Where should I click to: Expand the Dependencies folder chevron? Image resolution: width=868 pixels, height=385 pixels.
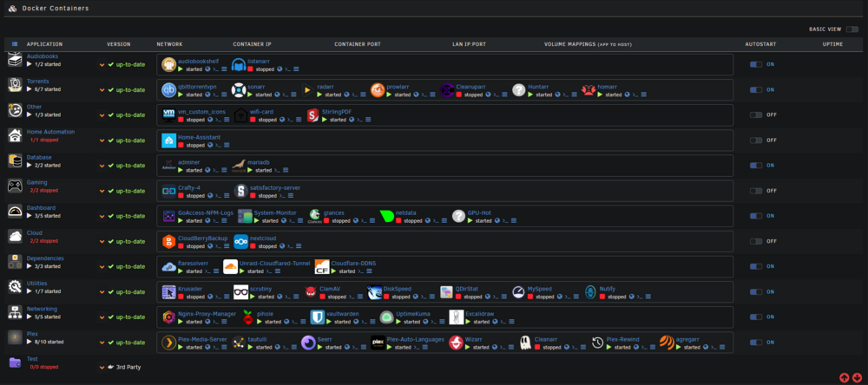point(102,266)
